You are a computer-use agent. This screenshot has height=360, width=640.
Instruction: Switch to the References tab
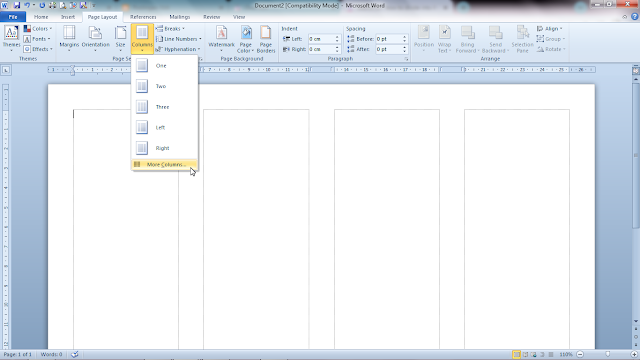pyautogui.click(x=143, y=17)
